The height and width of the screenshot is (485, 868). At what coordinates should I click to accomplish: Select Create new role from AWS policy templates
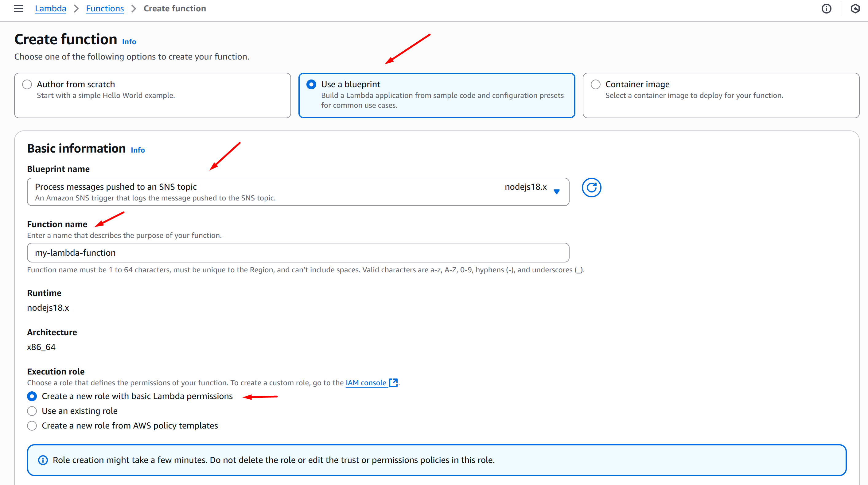point(32,426)
